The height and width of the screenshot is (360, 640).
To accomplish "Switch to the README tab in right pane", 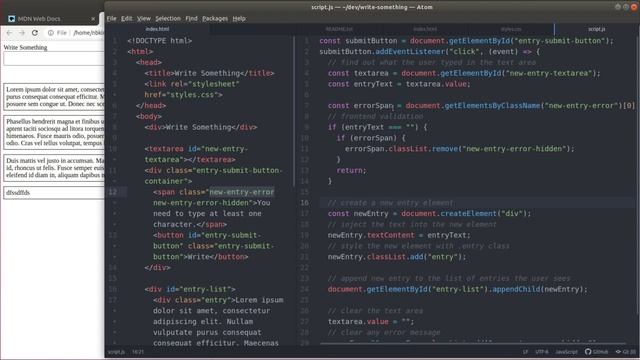I will click(x=339, y=29).
